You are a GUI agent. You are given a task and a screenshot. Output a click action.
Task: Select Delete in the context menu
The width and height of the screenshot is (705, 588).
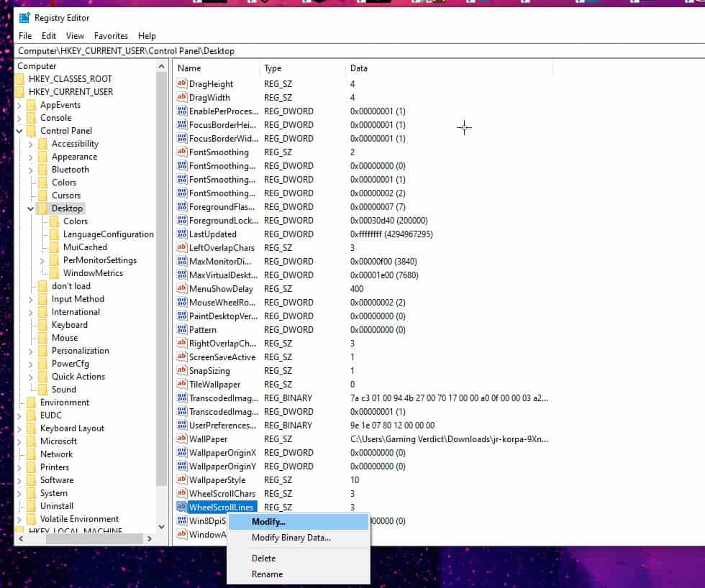(263, 558)
